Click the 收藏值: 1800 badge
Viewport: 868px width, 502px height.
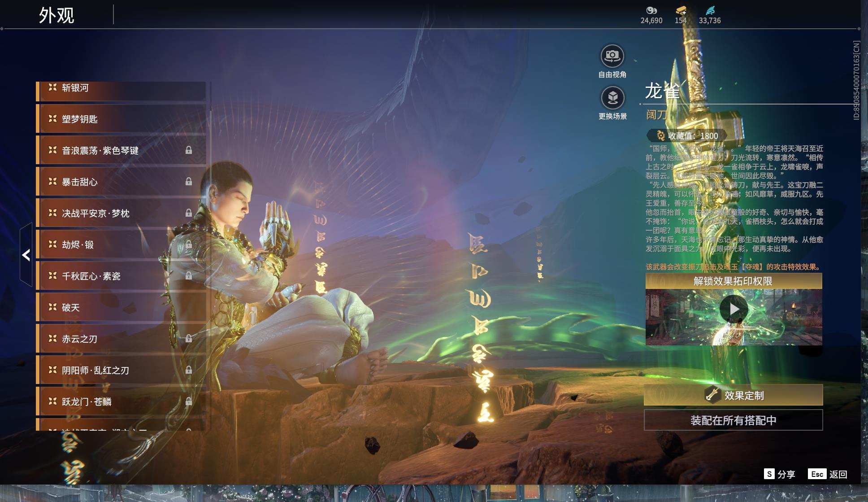tap(687, 135)
